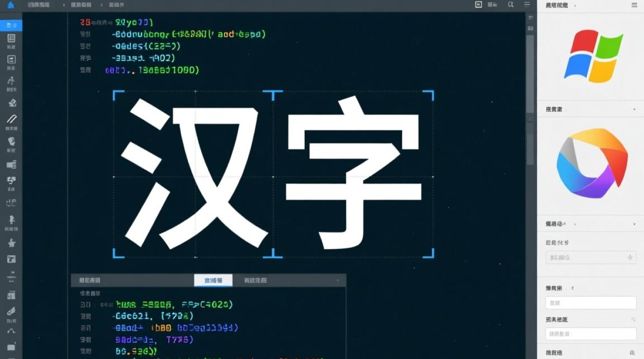Image resolution: width=644 pixels, height=359 pixels.
Task: Click into the search input field on the right
Action: tap(589, 303)
